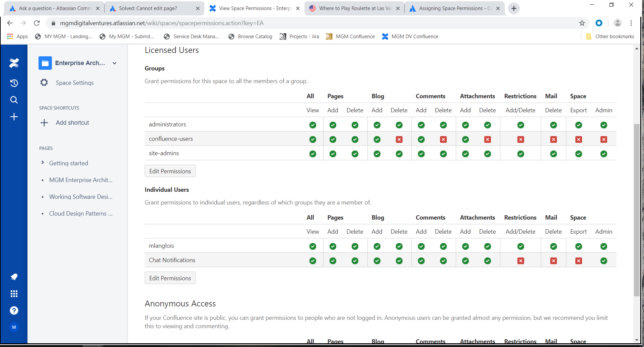Reload the page in browser
Viewport: 644px width, 347px height.
coord(37,23)
